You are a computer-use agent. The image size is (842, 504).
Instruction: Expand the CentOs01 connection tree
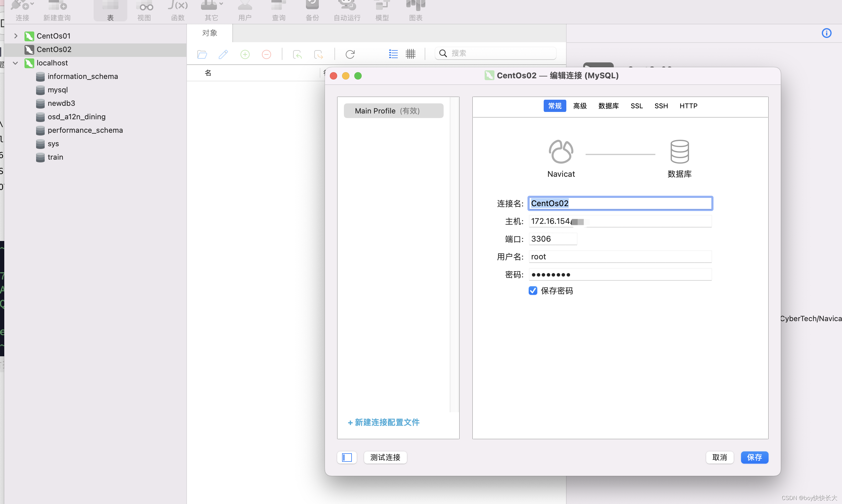point(16,36)
